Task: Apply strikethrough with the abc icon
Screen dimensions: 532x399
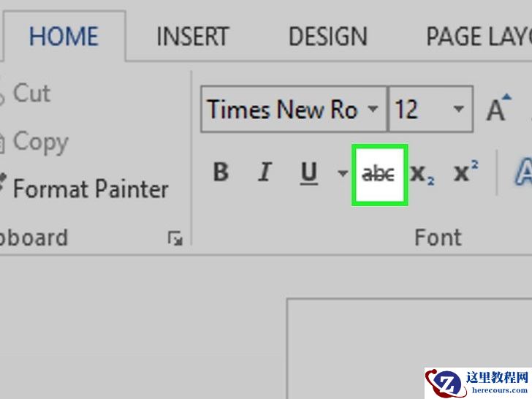Action: (379, 174)
